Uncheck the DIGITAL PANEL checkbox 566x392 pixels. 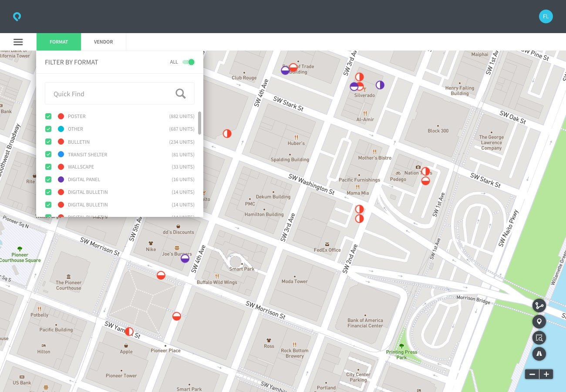48,179
